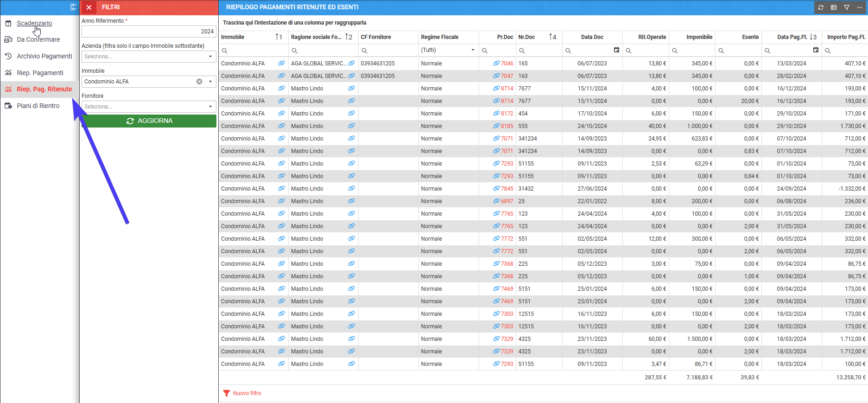Open Archivio Pagamenti
The image size is (868, 403).
pos(44,56)
